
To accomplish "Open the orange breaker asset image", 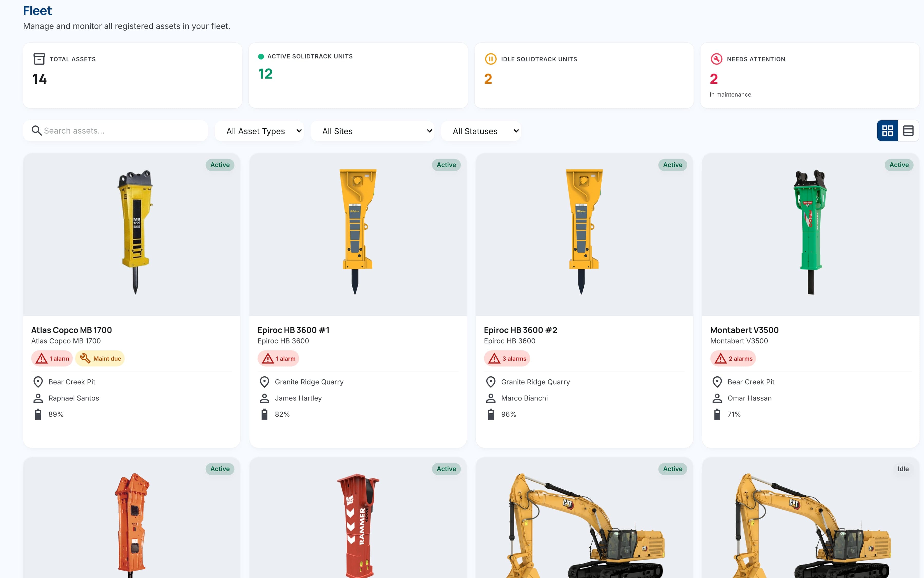I will 132,525.
